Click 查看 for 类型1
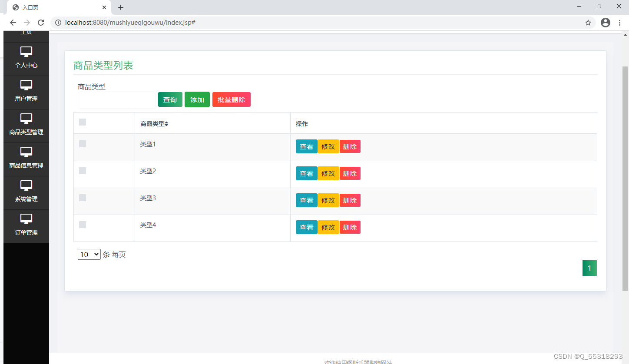Viewport: 629px width, 364px height. coord(307,146)
